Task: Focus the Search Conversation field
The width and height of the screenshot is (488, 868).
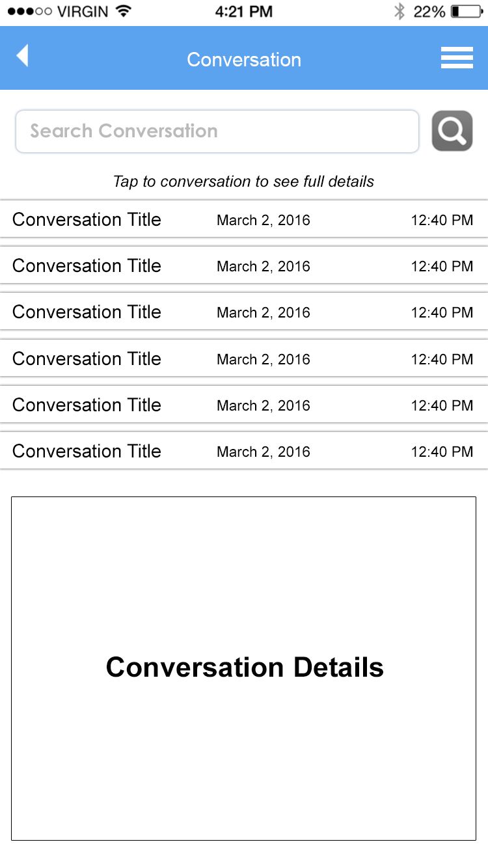Action: pyautogui.click(x=217, y=131)
